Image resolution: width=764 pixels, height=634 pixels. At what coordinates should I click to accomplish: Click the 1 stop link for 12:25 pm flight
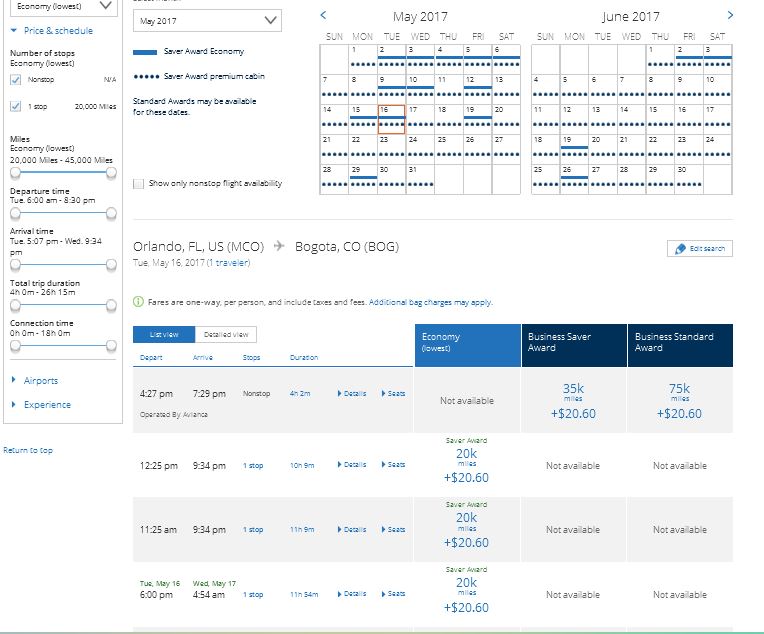(x=253, y=465)
